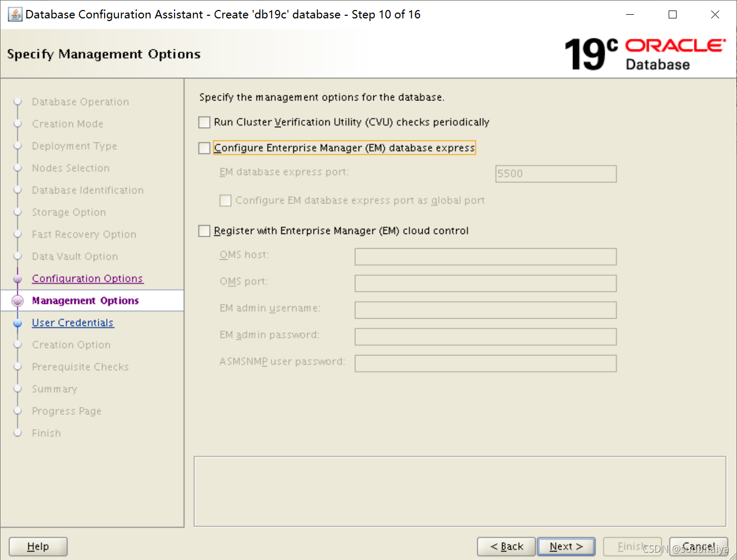Tick Configure EM database express port as global port
The height and width of the screenshot is (560, 737).
point(226,200)
